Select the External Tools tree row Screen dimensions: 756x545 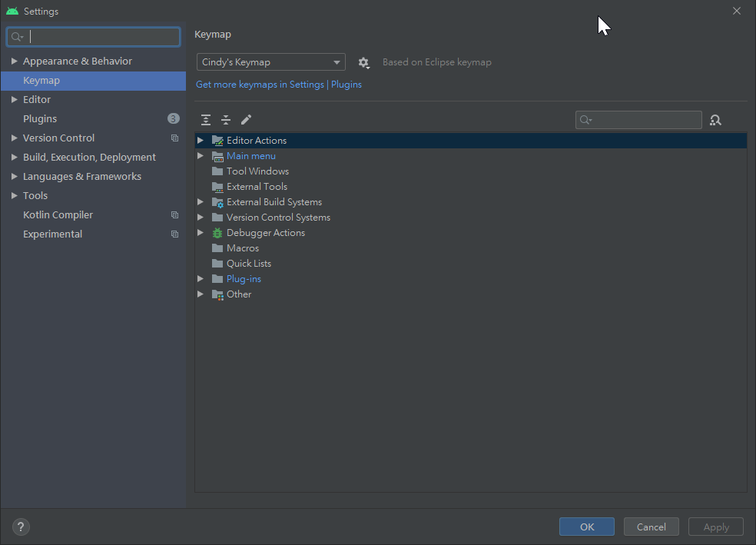[x=471, y=187]
